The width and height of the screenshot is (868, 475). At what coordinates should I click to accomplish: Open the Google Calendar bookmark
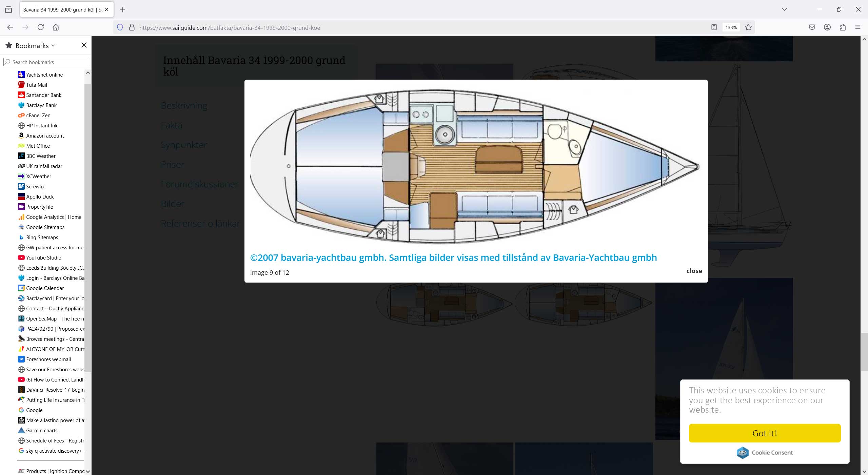[41, 288]
